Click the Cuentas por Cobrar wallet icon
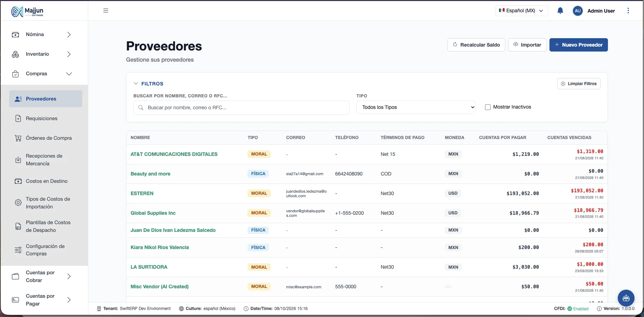644x317 pixels. click(x=15, y=276)
